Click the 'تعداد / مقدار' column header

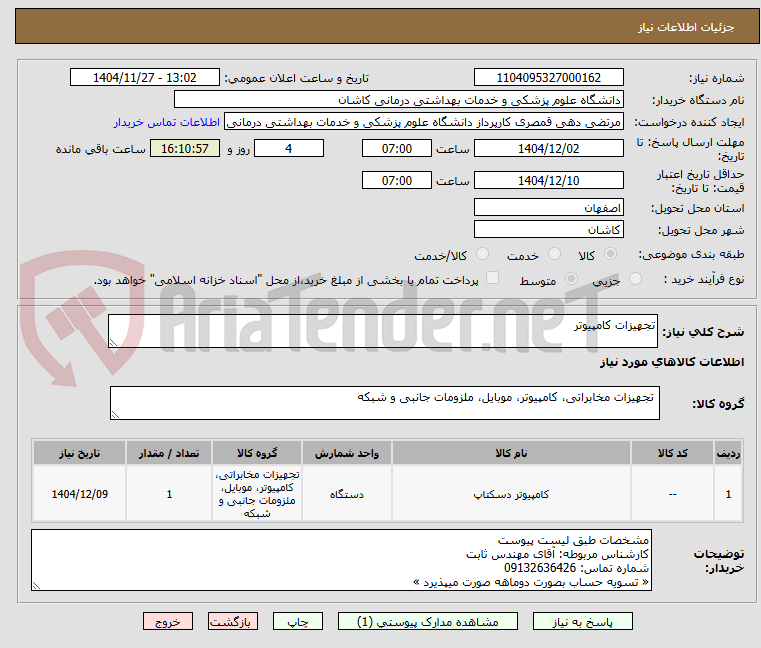tap(169, 453)
